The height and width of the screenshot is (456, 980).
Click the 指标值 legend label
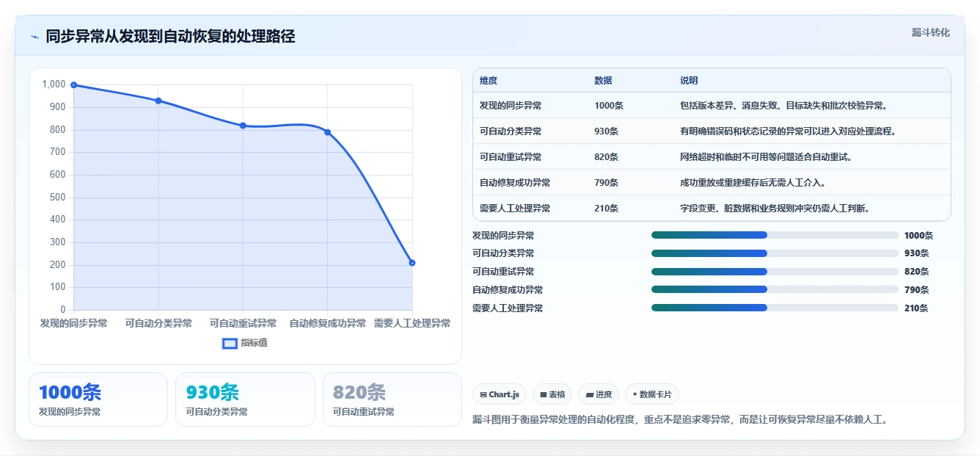pyautogui.click(x=254, y=343)
